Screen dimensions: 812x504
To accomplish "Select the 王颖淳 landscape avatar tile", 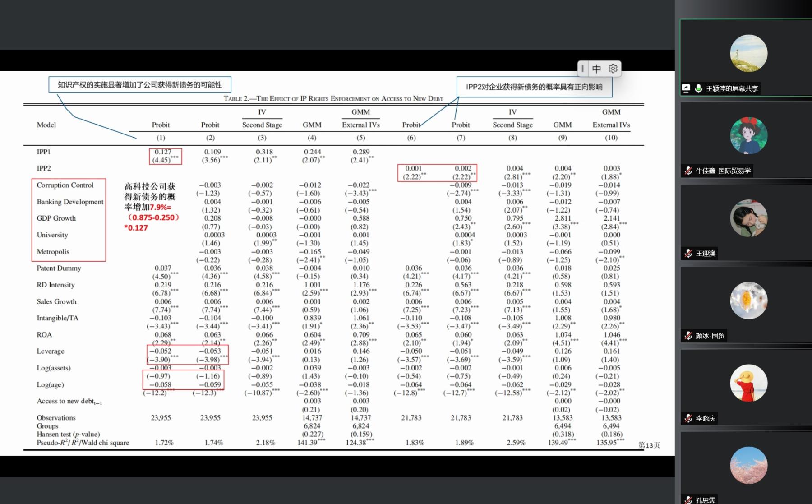I will [748, 53].
